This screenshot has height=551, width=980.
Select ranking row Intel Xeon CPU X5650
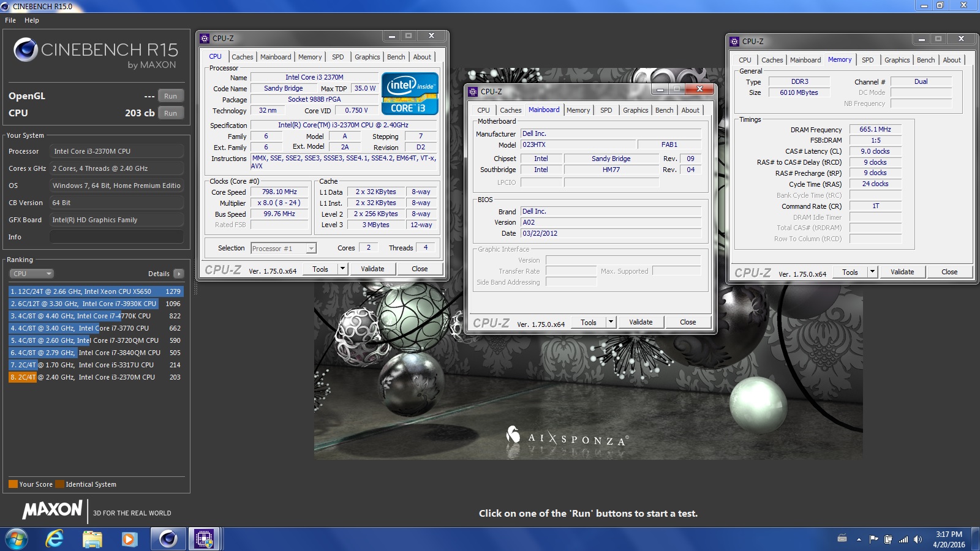click(x=96, y=291)
